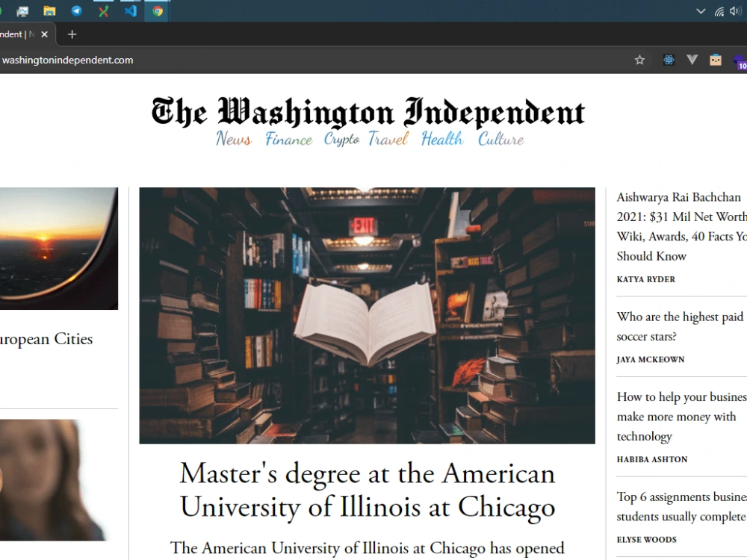This screenshot has height=560, width=747.
Task: Open the Crypto section
Action: tap(341, 139)
